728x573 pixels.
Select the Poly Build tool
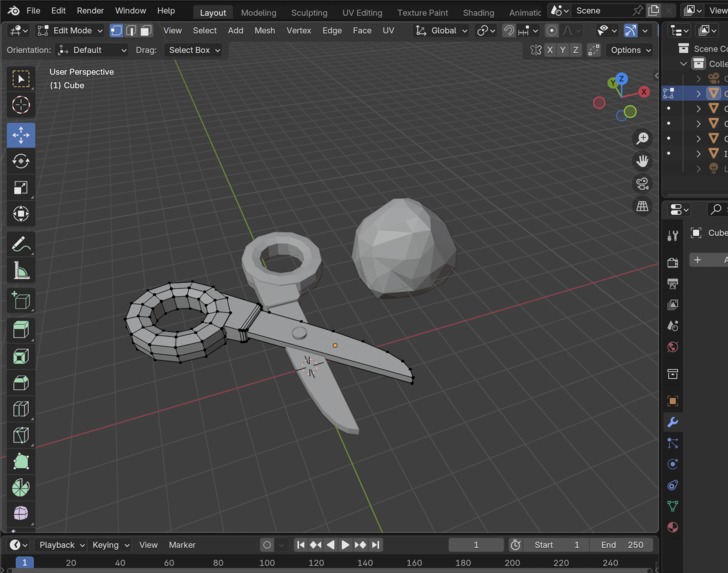click(x=20, y=462)
